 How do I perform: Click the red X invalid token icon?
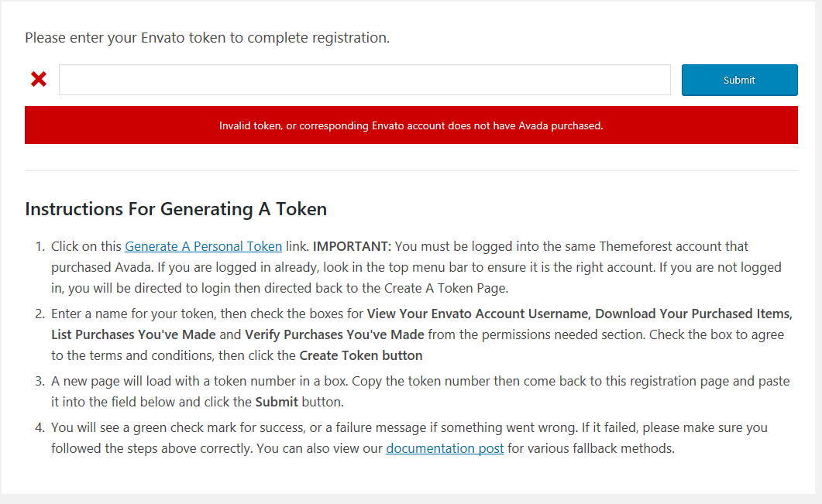point(39,79)
